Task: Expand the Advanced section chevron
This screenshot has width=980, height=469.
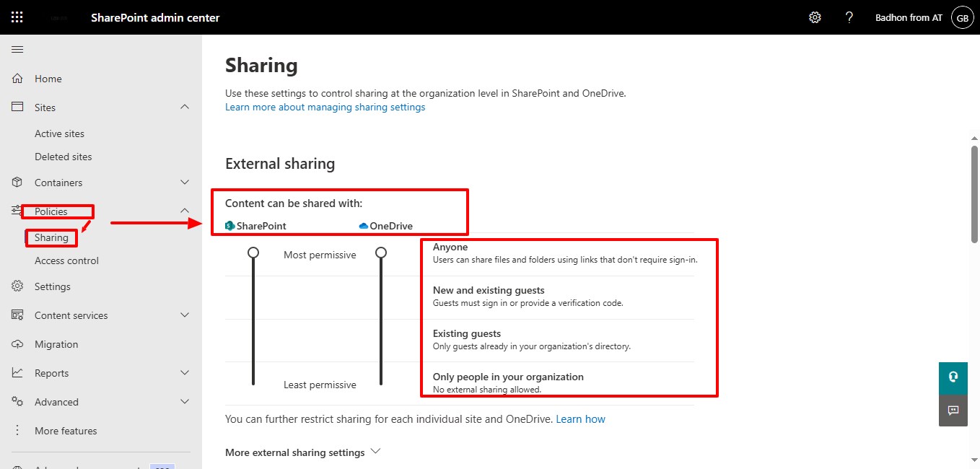Action: pyautogui.click(x=185, y=402)
